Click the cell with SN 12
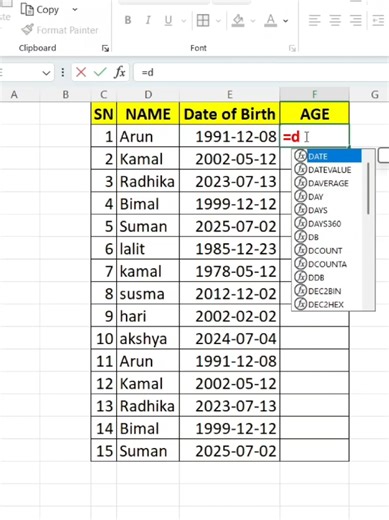This screenshot has height=520, width=389. tap(104, 384)
